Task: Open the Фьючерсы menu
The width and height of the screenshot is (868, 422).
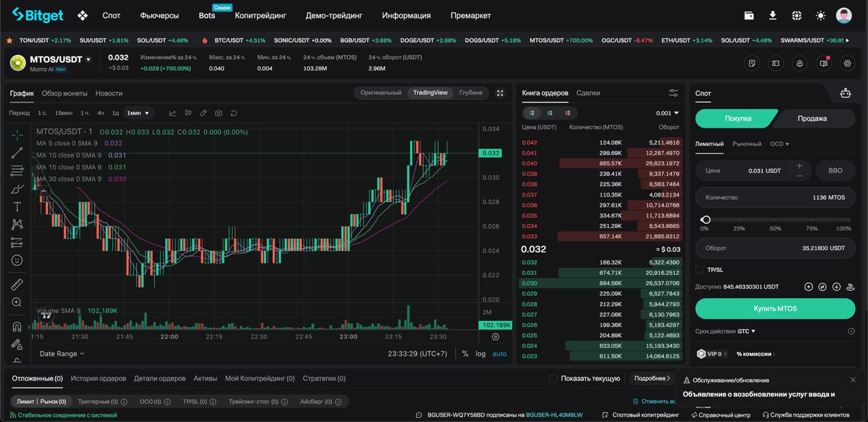Action: (159, 15)
